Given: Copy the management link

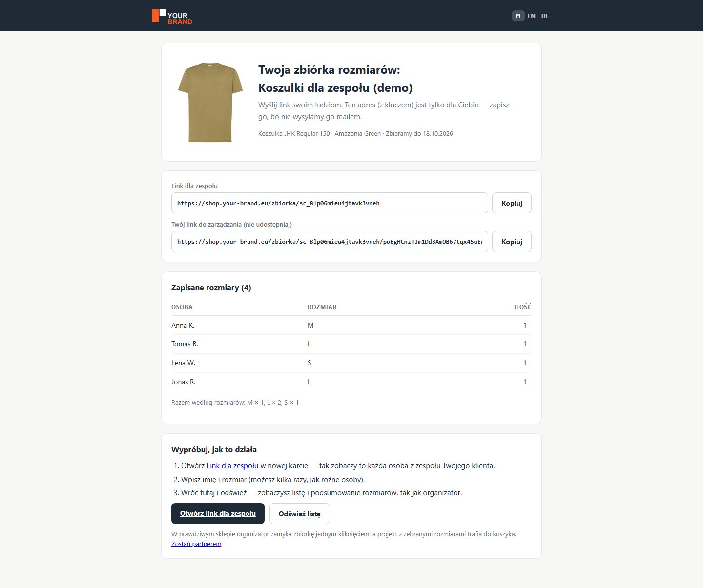Looking at the screenshot, I should 512,242.
